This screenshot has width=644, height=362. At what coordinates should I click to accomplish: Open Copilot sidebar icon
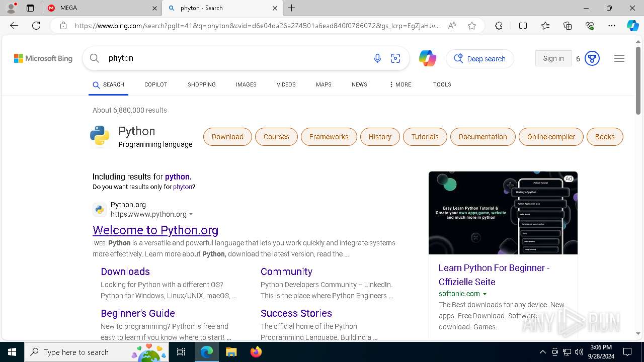[x=632, y=26]
